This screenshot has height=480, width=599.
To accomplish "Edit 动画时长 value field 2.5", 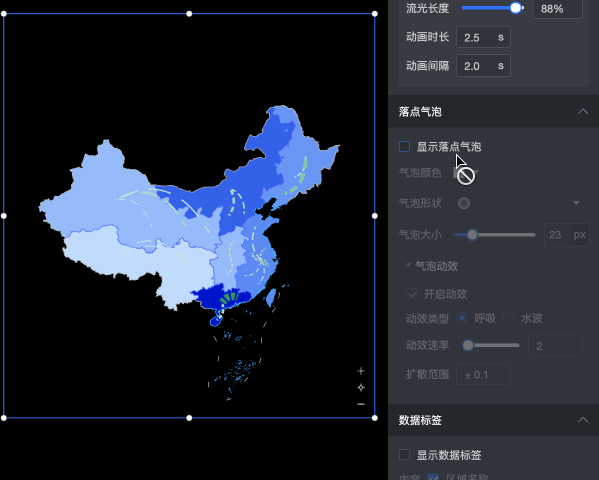I will [x=483, y=37].
